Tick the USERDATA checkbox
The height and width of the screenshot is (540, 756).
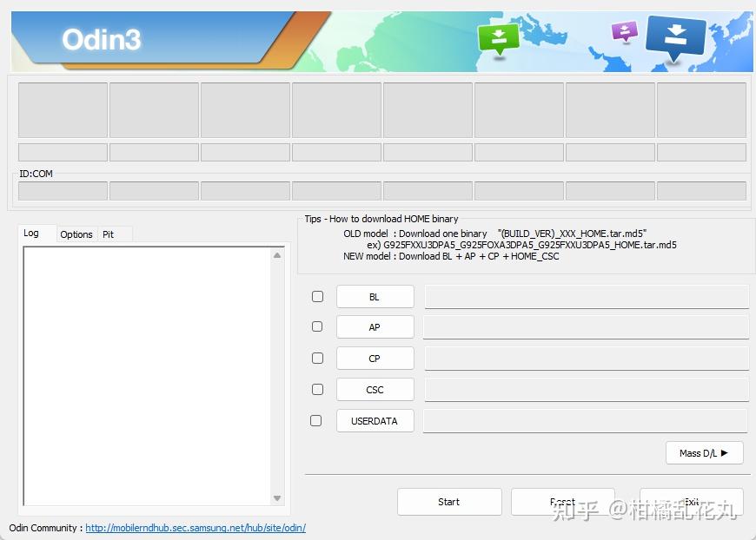point(315,420)
